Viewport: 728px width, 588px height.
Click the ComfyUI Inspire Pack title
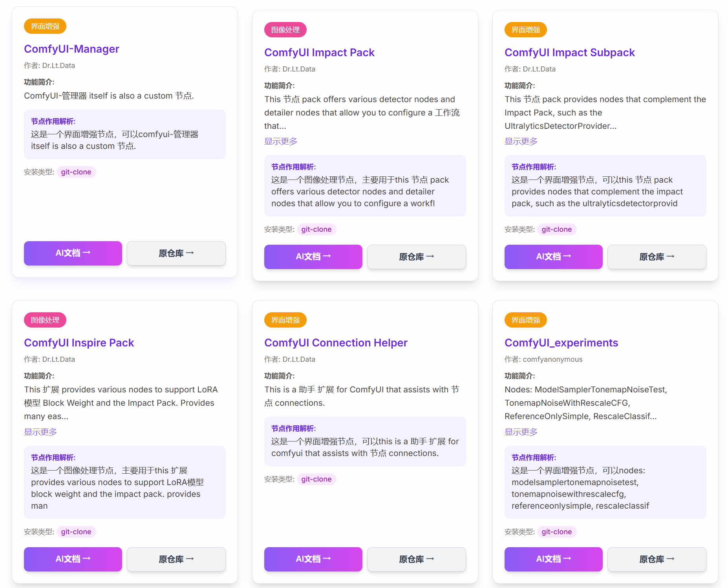(79, 343)
